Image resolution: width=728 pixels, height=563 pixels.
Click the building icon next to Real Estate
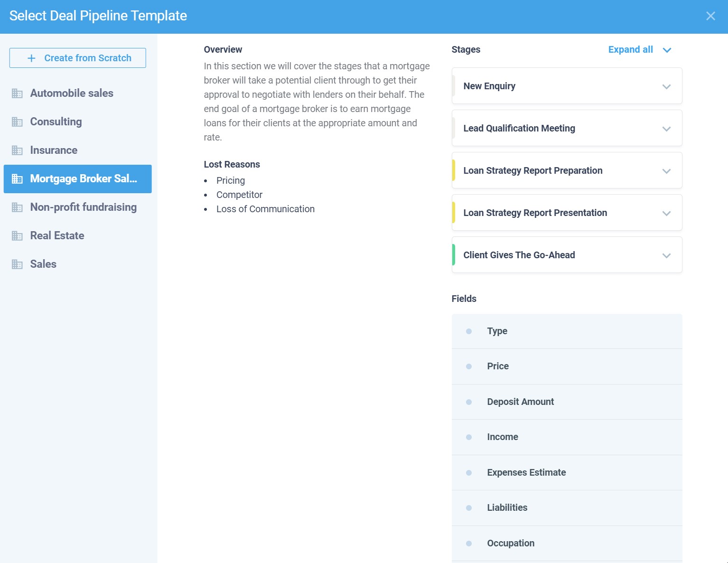point(17,236)
